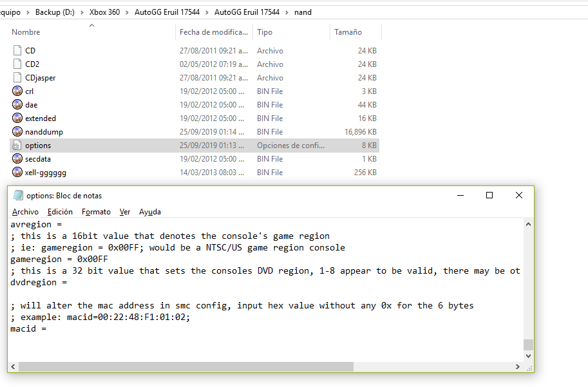
Task: Select the 'secdata' file name
Action: pos(38,158)
